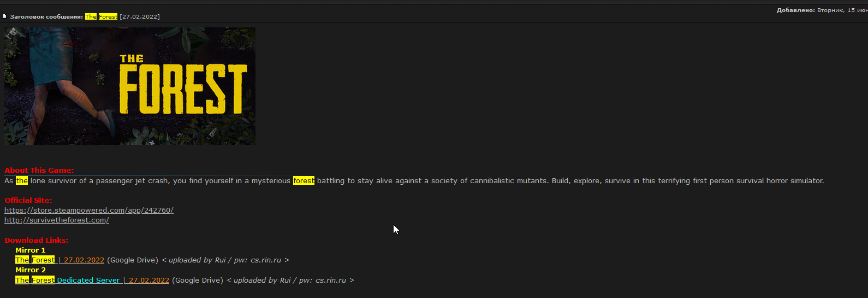Open Mirror 1 The Forest 27.02.2022 link
Viewport: 868px width, 298px height.
tap(60, 260)
